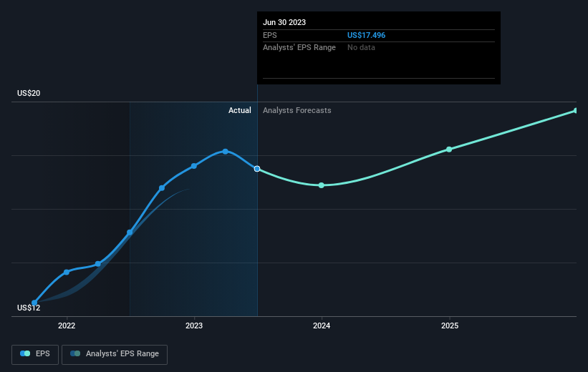Screen dimensions: 588x372
Task: Select the EPS point at the highlighted region's start
Action: point(130,232)
